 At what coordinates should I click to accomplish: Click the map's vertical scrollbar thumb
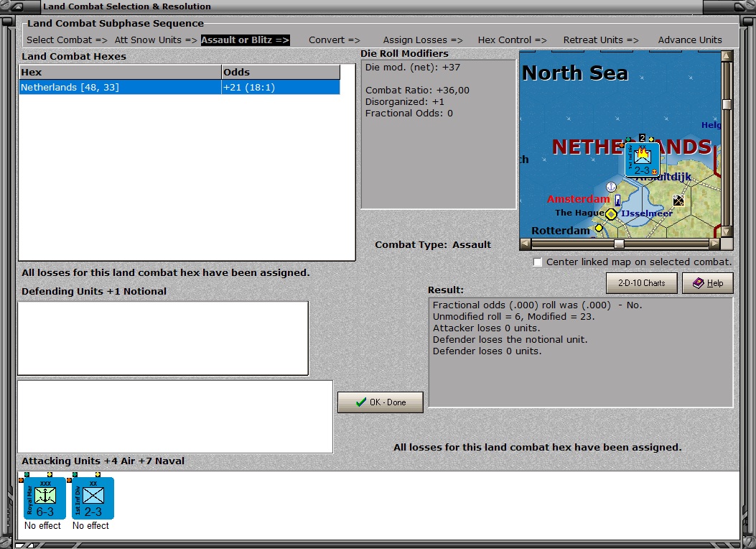(x=727, y=104)
